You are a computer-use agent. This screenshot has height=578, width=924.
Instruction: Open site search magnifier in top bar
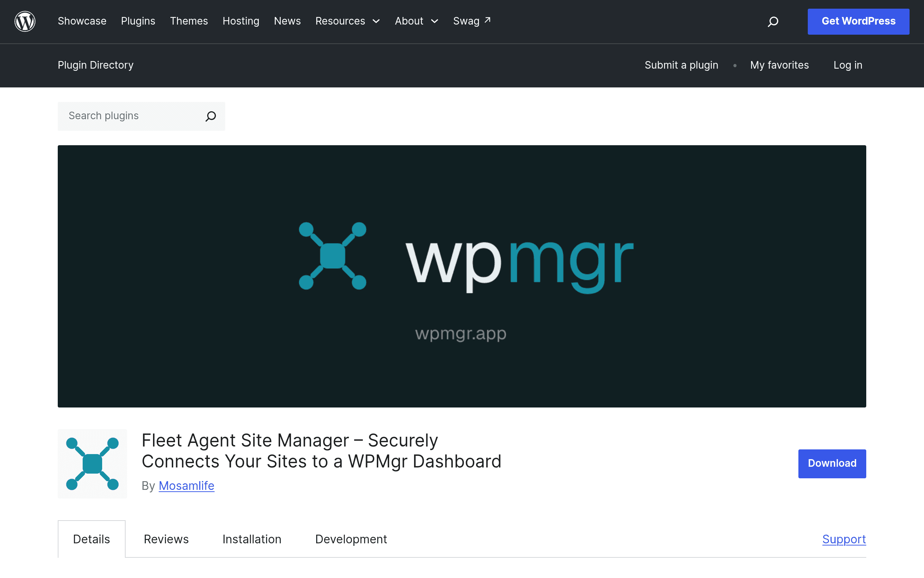click(773, 21)
